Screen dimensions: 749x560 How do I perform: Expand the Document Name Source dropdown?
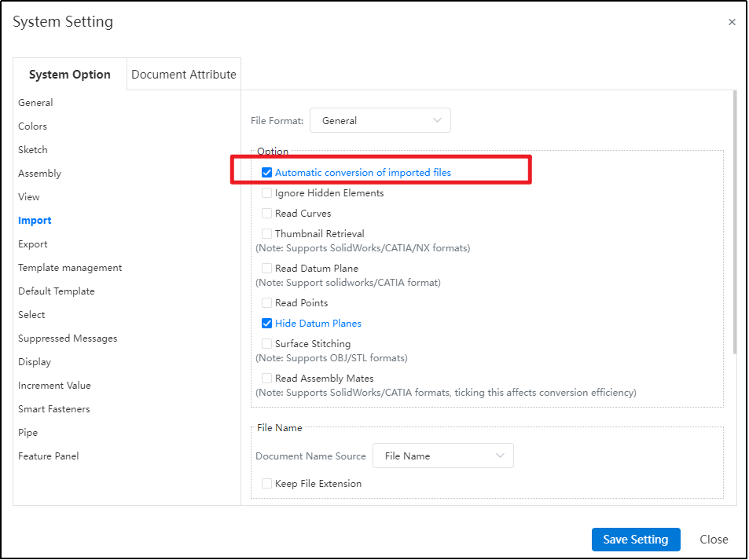click(x=443, y=456)
